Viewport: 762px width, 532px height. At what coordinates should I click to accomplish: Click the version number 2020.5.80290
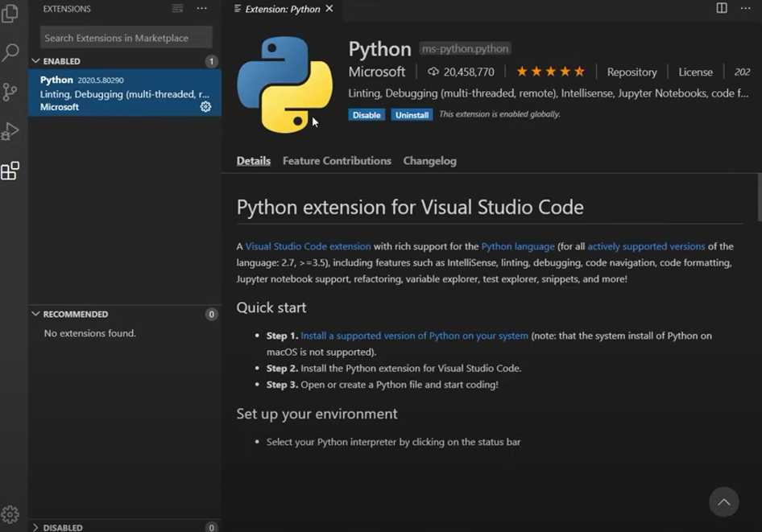pos(101,80)
